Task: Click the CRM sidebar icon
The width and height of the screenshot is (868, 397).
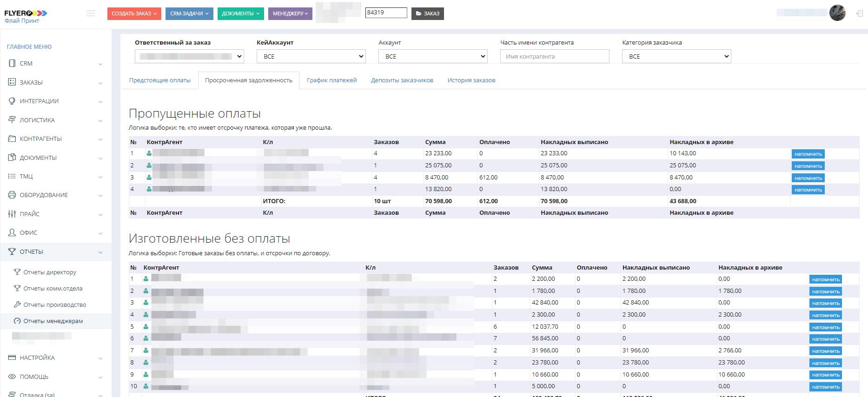Action: pyautogui.click(x=12, y=63)
